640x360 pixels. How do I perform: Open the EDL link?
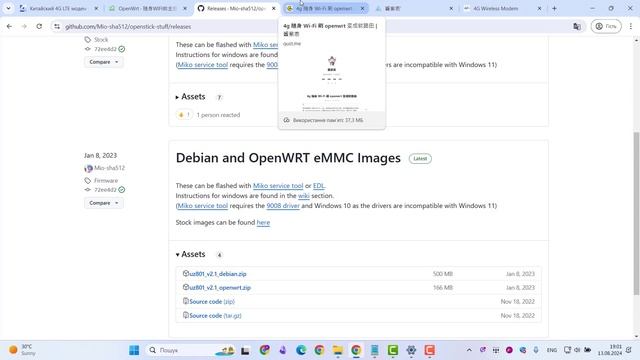tap(319, 186)
